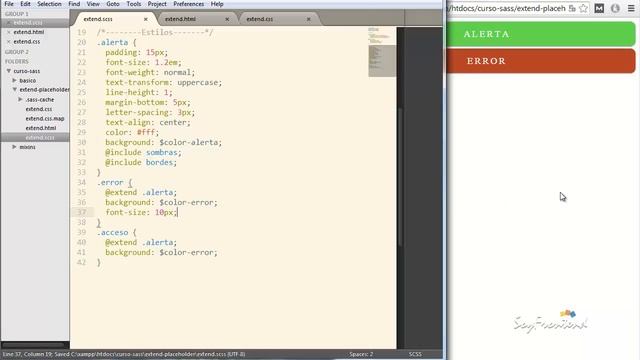
Task: Click @include bordes on line 32
Action: [x=141, y=162]
